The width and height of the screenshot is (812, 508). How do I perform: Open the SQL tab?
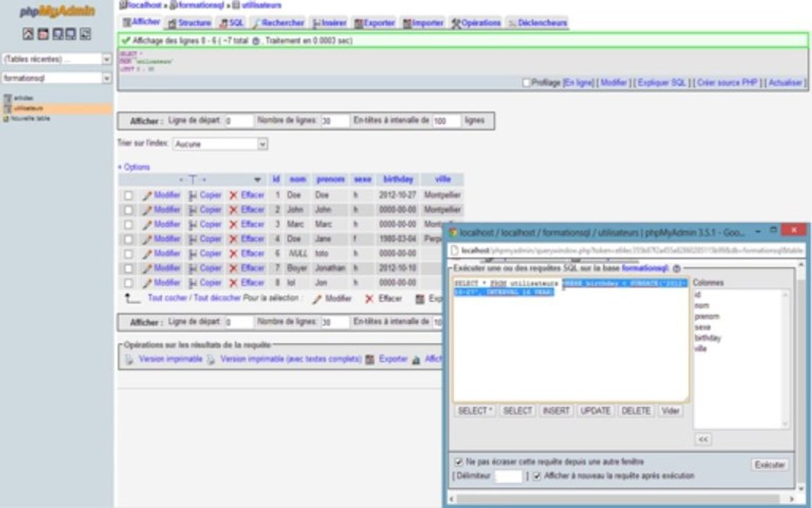pyautogui.click(x=231, y=23)
